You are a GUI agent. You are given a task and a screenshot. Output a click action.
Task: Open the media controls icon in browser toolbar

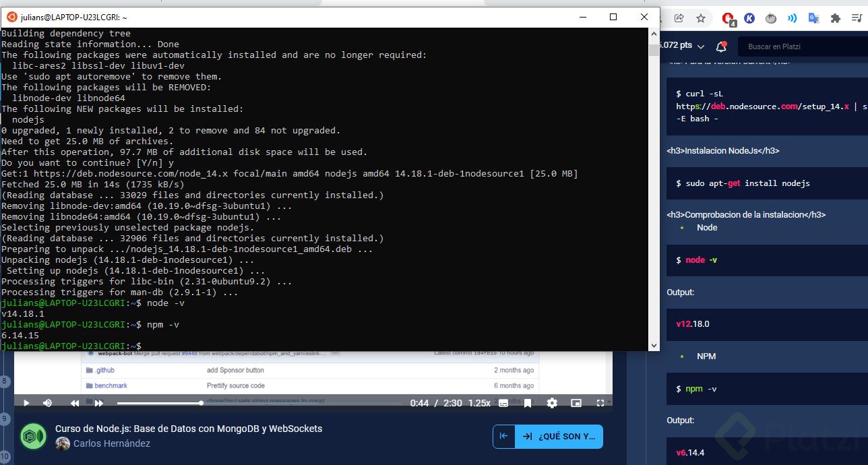(857, 18)
